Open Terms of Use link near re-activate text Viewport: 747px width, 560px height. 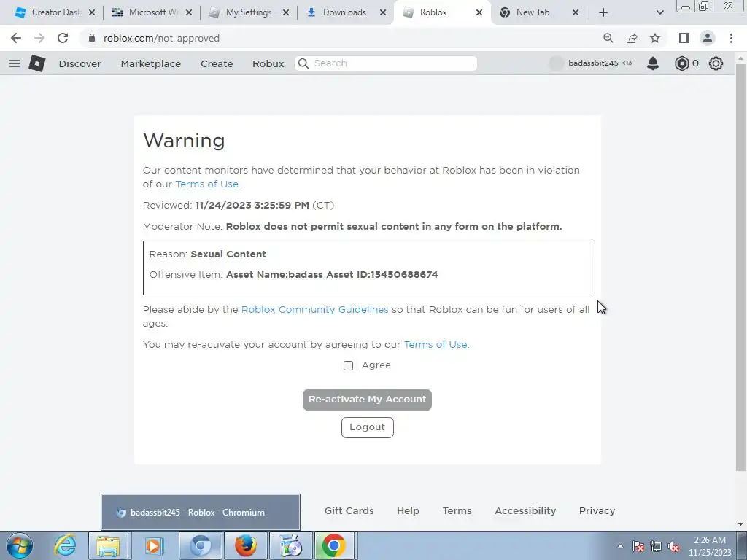(x=436, y=344)
